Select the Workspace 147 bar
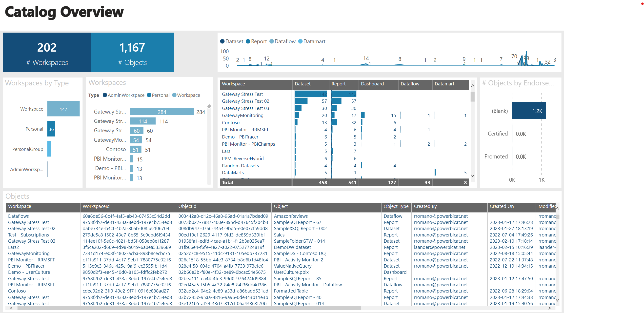644x313 pixels. [x=63, y=109]
